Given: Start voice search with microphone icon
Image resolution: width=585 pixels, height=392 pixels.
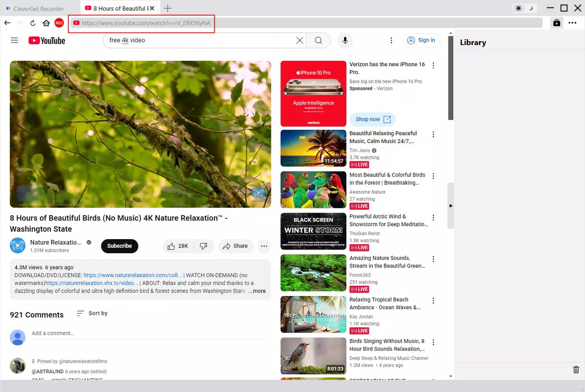Looking at the screenshot, I should click(x=345, y=40).
